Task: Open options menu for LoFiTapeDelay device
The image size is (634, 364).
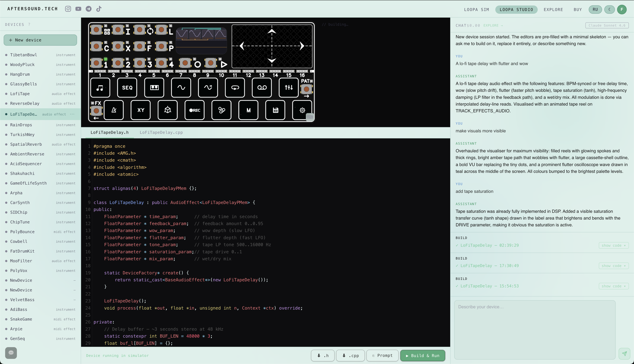Action: (72, 114)
